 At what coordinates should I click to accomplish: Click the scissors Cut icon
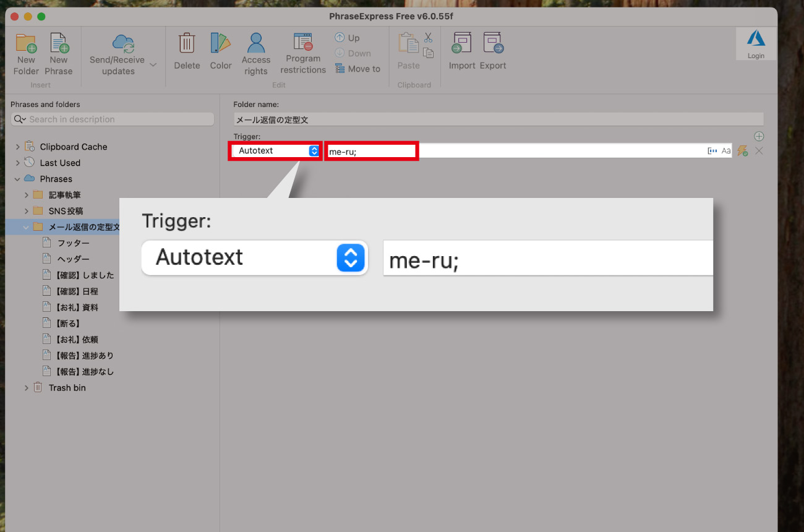click(x=428, y=38)
